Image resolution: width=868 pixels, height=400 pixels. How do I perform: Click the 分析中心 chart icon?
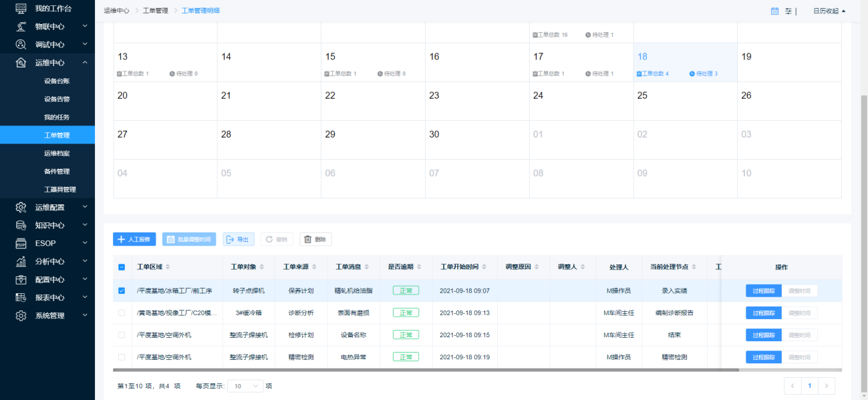[21, 262]
